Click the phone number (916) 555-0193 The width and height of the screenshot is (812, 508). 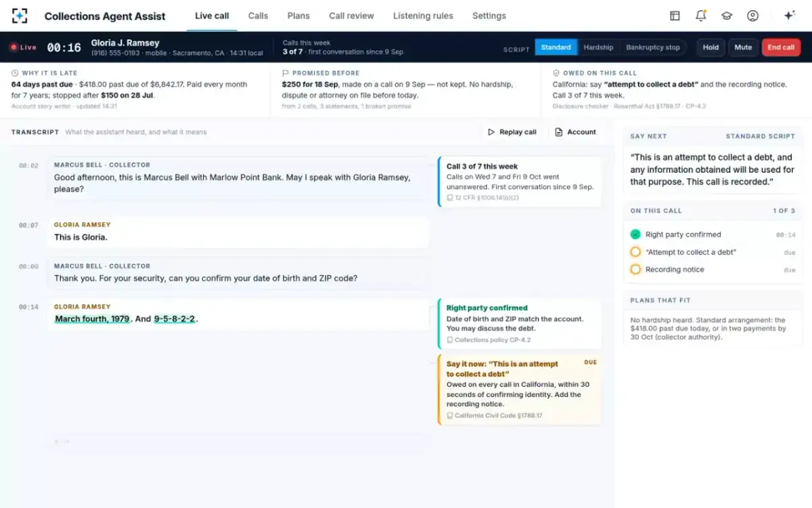113,53
